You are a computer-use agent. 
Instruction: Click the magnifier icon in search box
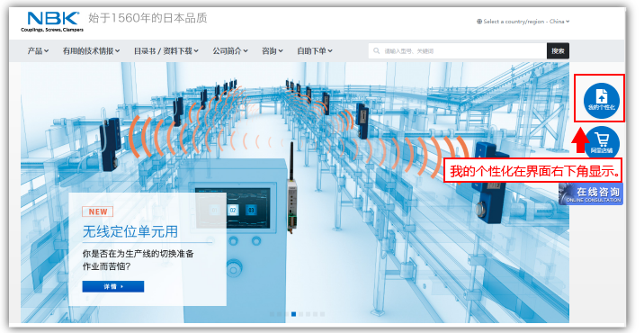pos(376,51)
